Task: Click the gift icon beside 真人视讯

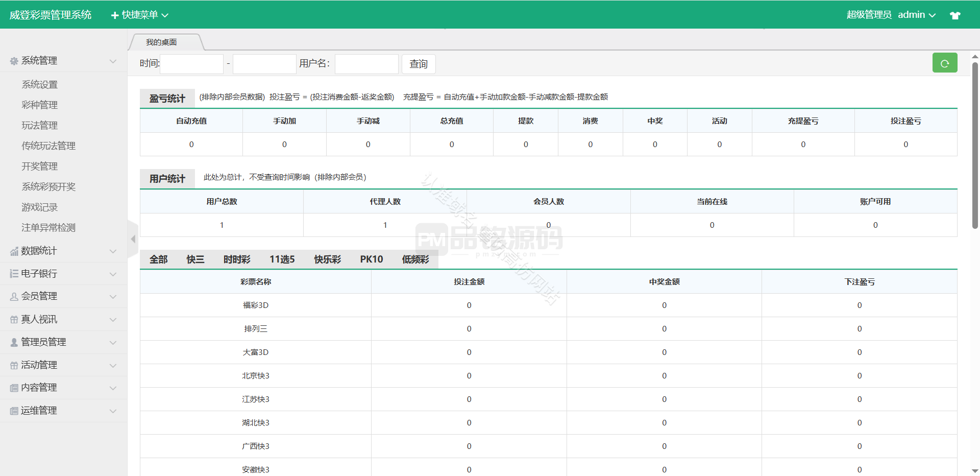Action: coord(14,320)
